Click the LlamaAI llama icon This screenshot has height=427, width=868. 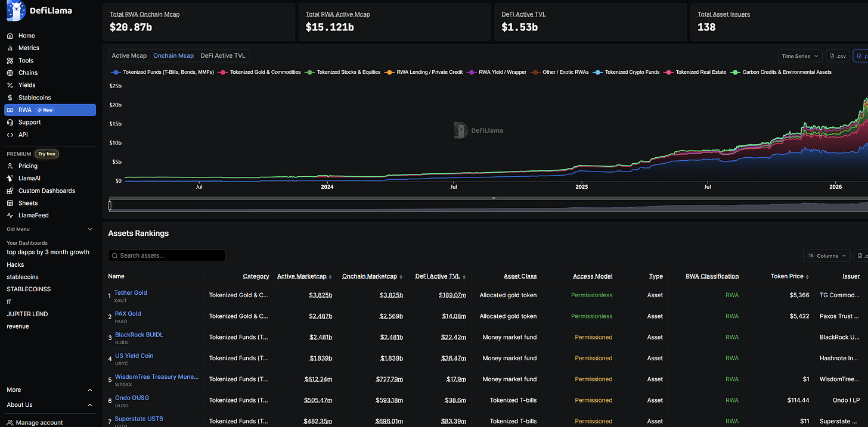[x=10, y=178]
